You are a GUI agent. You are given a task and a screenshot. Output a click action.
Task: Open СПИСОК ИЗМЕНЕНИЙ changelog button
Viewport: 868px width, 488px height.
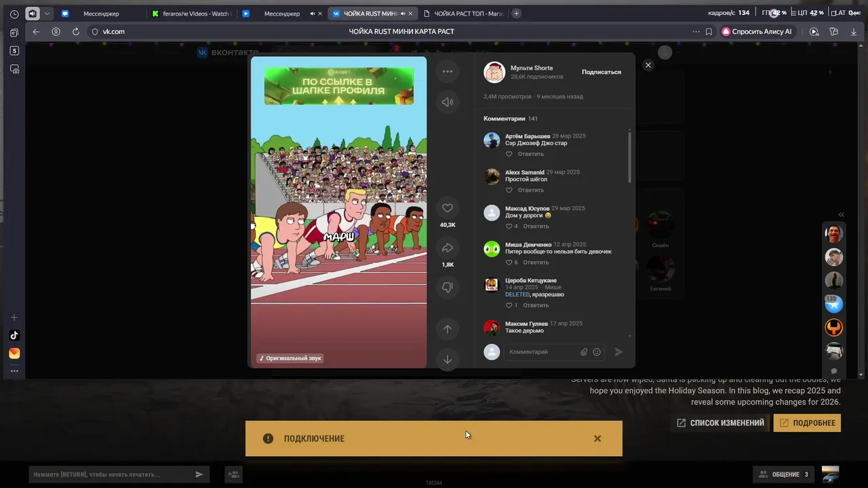[720, 423]
